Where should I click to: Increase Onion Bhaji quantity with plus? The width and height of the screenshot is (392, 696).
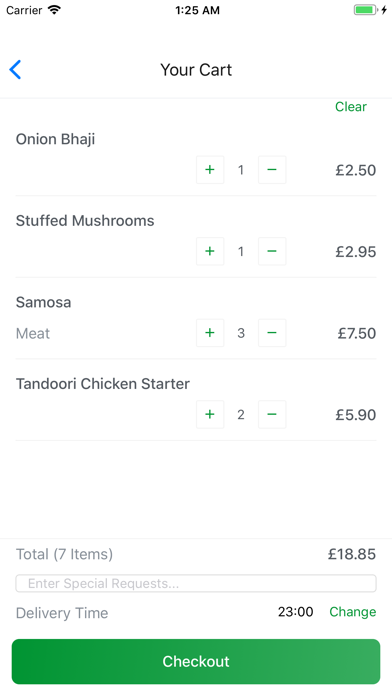pyautogui.click(x=210, y=170)
